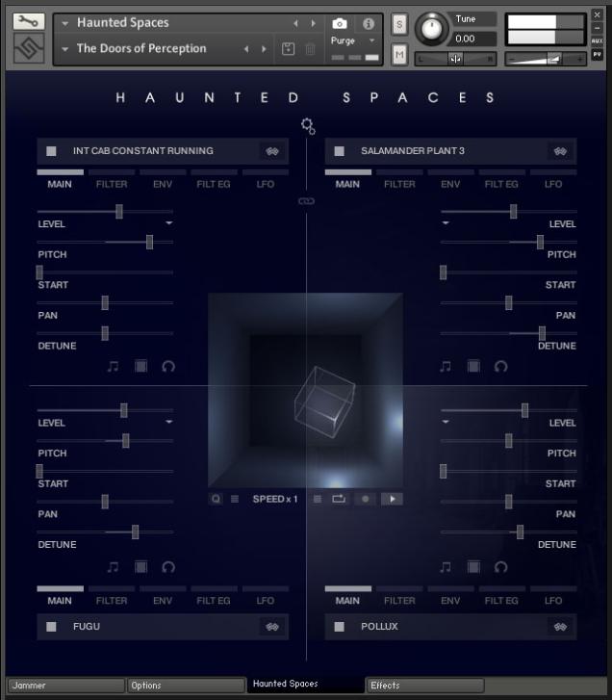
Task: Click the wrench edit icon in the header
Action: 29,20
